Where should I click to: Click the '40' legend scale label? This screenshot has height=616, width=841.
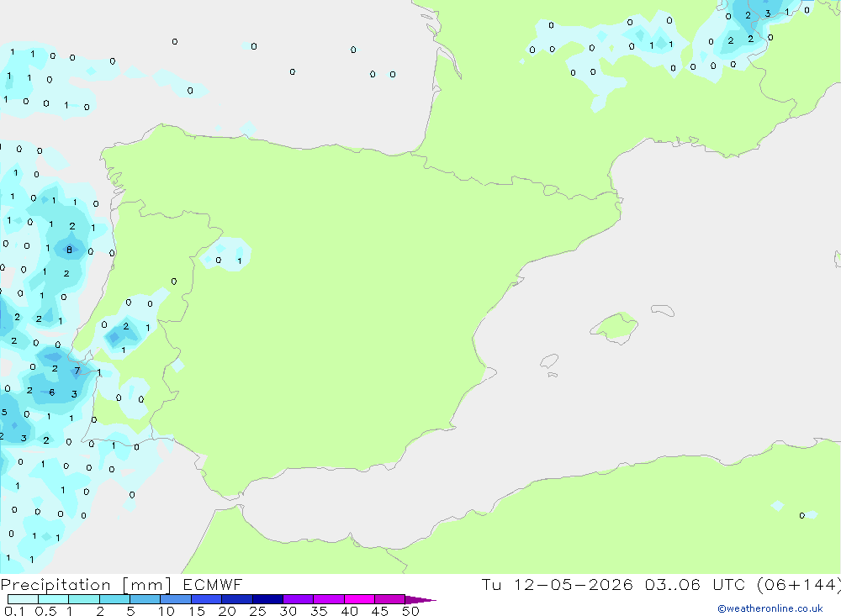[x=350, y=611]
